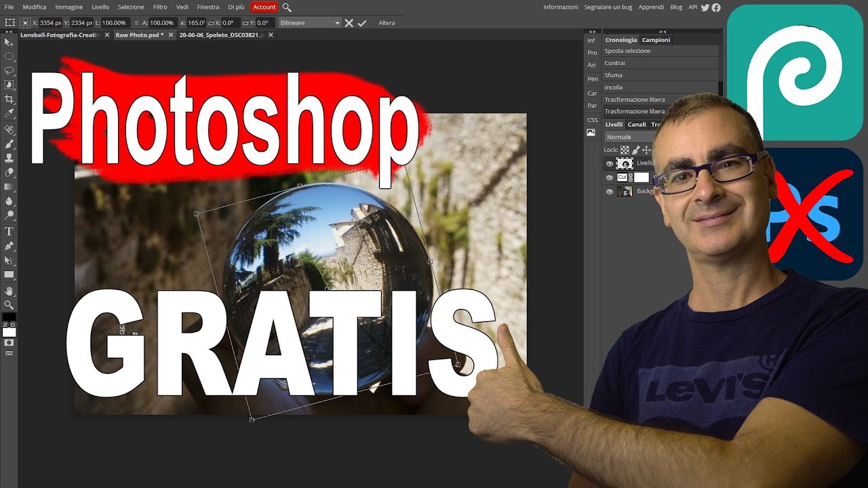868x488 pixels.
Task: Open the Bilineare interpolation dropdown
Action: [309, 23]
